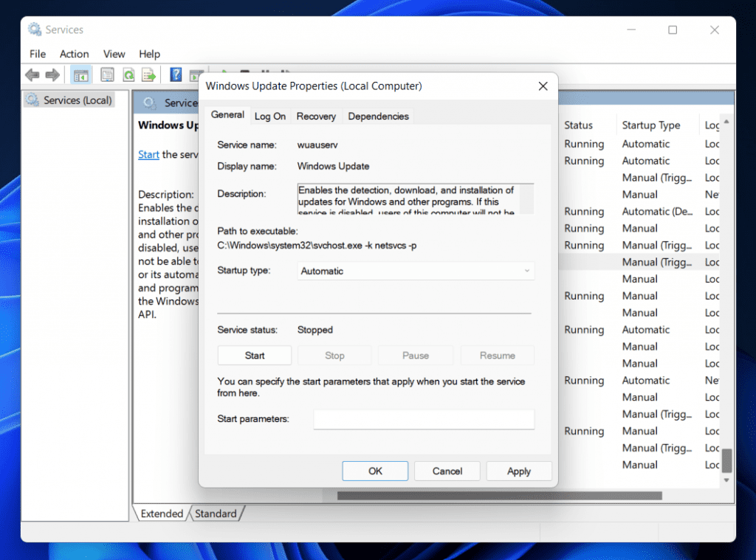Refresh the services list using toolbar icon
The height and width of the screenshot is (560, 756).
(x=127, y=75)
